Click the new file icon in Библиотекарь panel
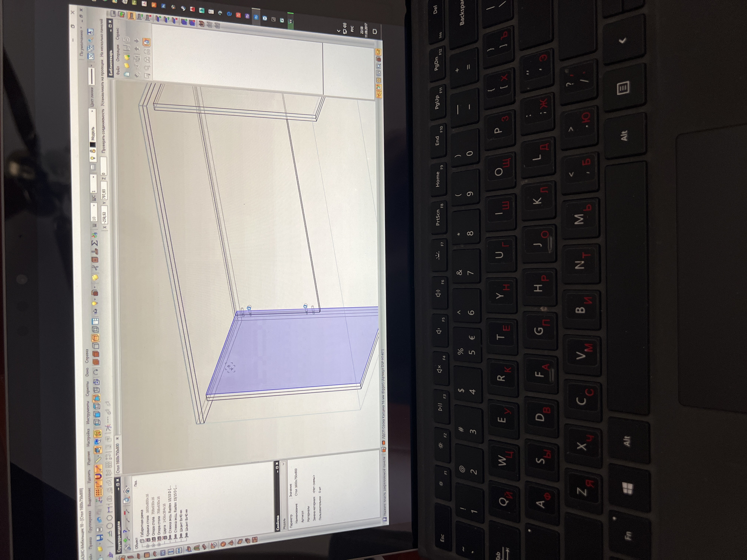The width and height of the screenshot is (747, 560). pos(126,74)
